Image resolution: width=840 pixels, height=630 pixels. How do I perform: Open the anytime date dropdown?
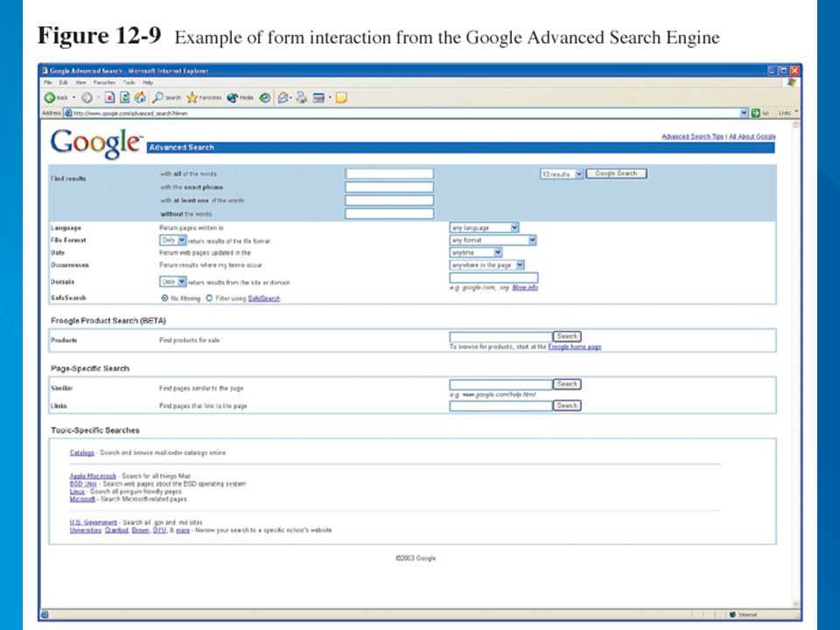tap(476, 252)
